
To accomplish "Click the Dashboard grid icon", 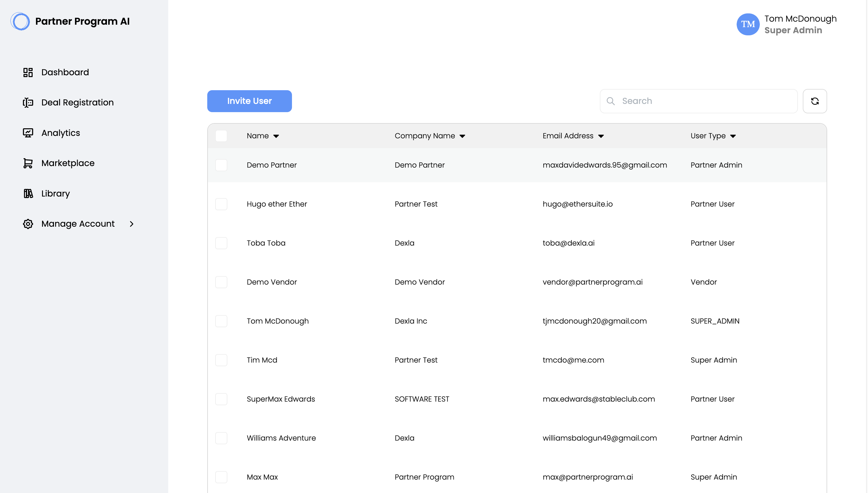I will pos(28,72).
